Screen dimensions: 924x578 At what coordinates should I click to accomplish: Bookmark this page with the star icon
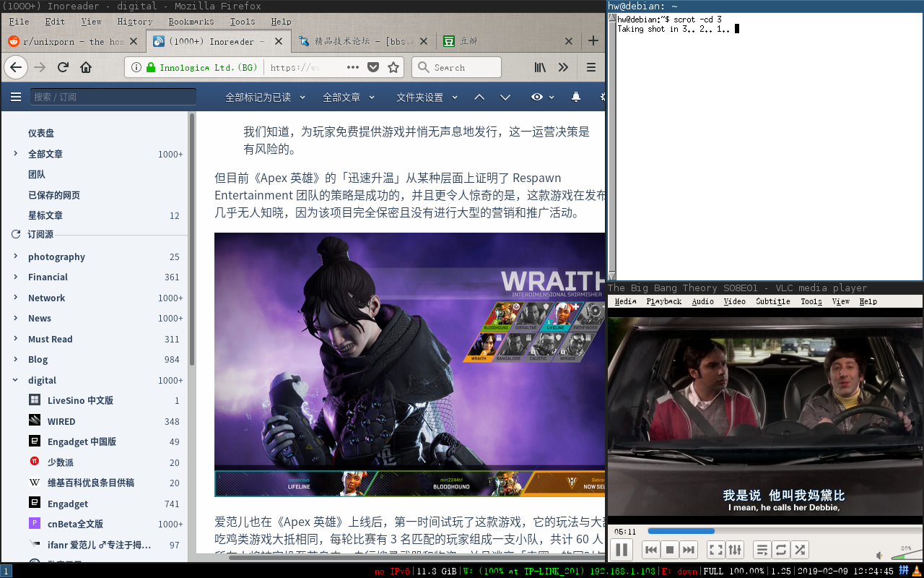393,67
